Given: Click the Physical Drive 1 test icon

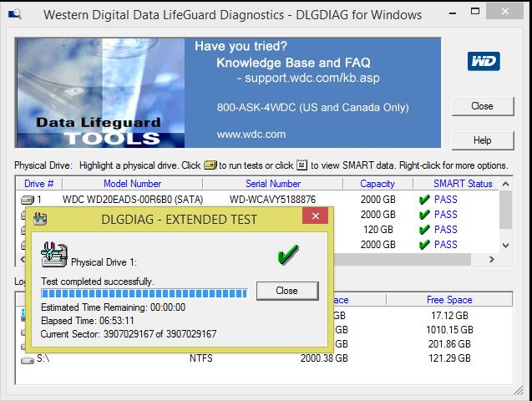Looking at the screenshot, I should [x=54, y=255].
